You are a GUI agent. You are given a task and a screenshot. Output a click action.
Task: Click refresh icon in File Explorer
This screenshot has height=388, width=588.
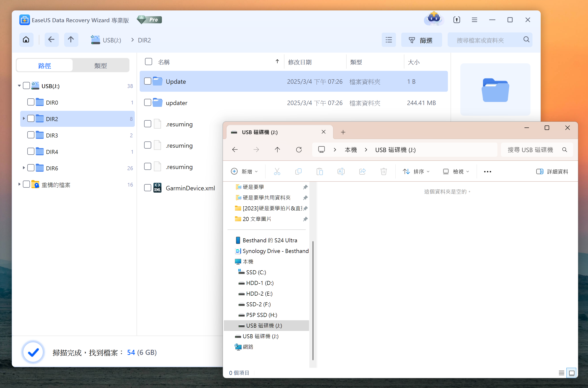coord(299,150)
